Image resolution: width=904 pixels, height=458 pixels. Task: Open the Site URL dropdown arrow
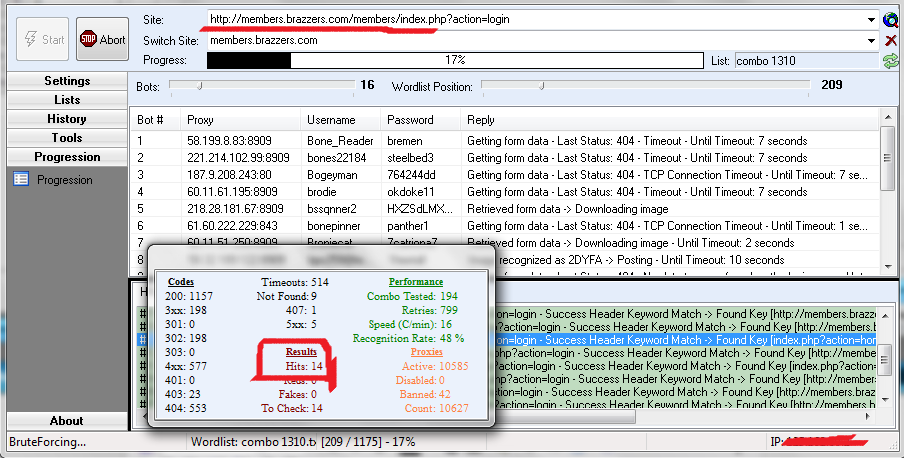pos(871,20)
